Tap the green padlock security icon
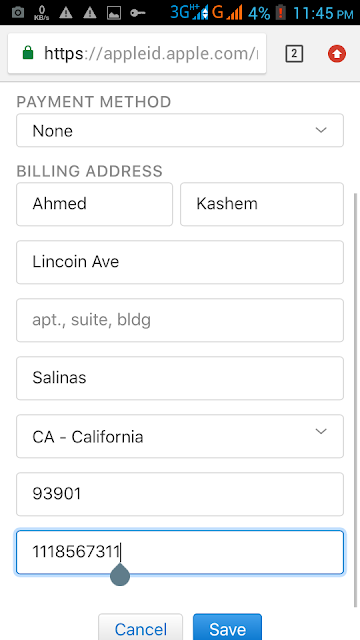This screenshot has height=640, width=360. click(28, 53)
